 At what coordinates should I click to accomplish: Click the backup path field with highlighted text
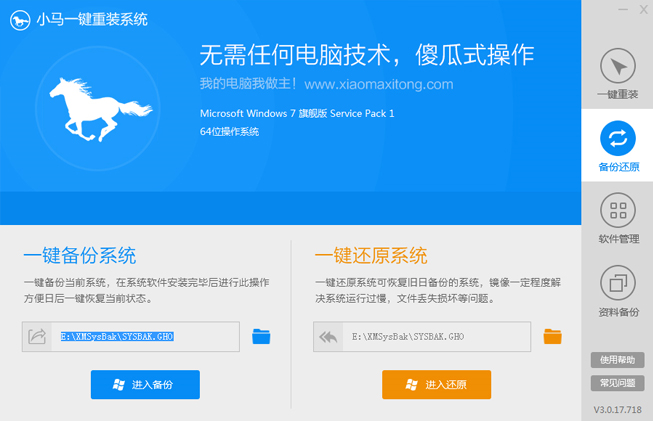[x=147, y=337]
